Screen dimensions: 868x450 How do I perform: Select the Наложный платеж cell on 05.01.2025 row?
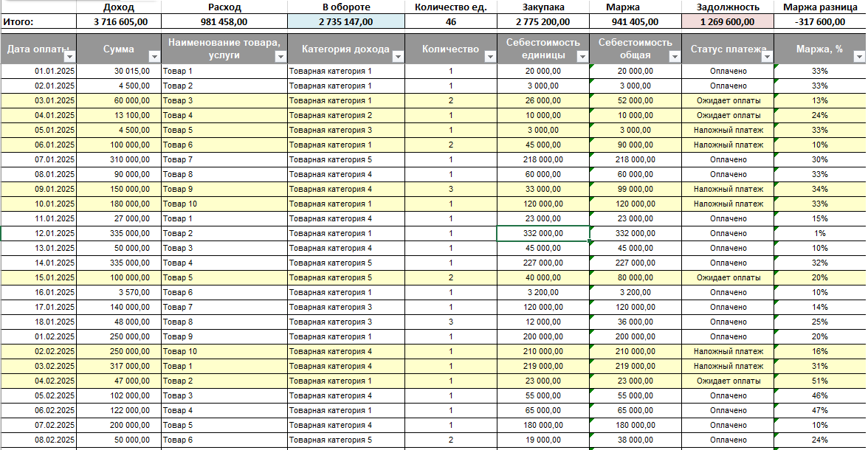point(728,130)
